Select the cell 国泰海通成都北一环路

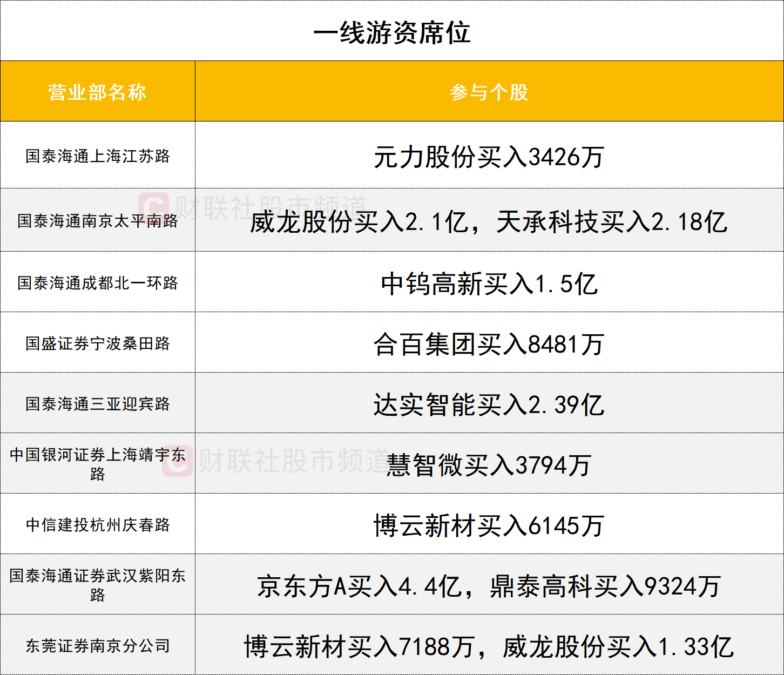click(98, 282)
